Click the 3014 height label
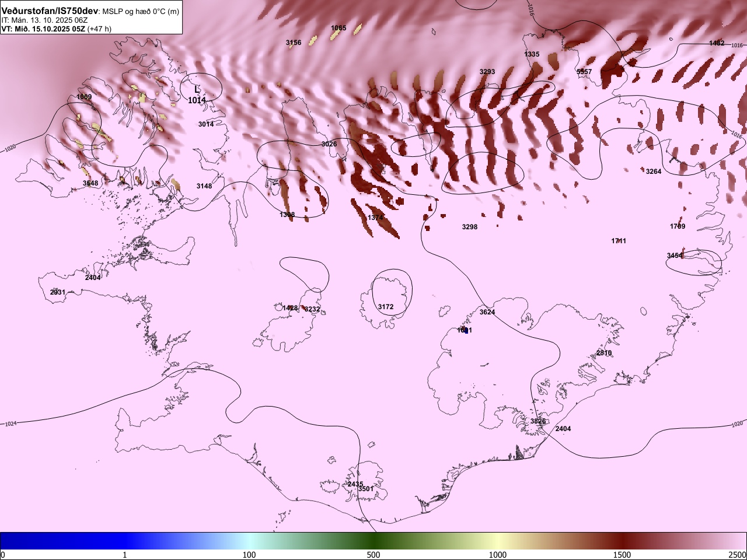 [205, 124]
